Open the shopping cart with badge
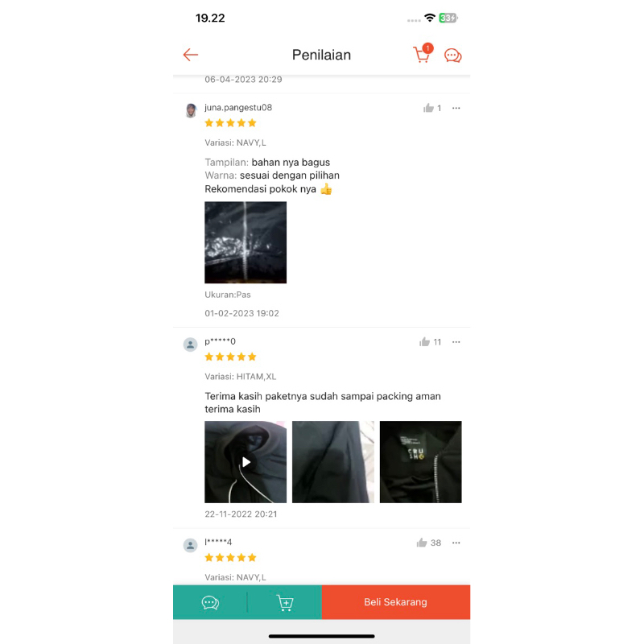This screenshot has height=644, width=644. [423, 53]
